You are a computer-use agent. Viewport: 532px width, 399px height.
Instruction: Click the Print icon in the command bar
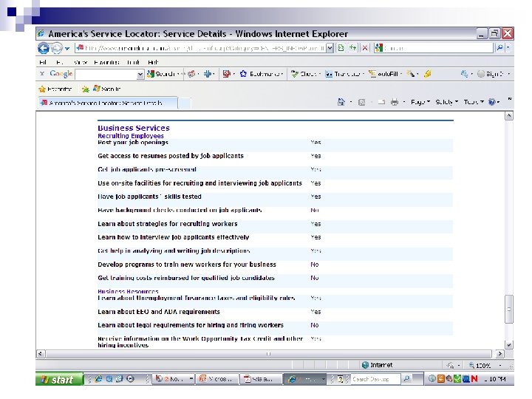(x=395, y=102)
